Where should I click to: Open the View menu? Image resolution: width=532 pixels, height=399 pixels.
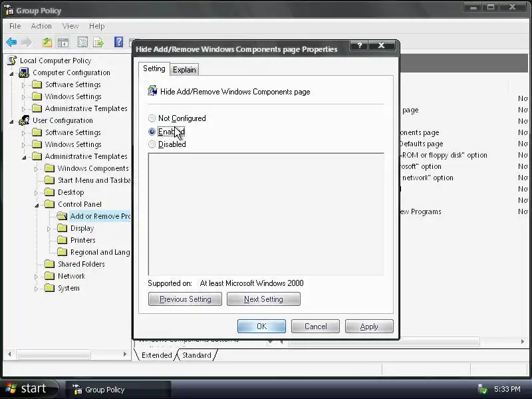coord(70,26)
